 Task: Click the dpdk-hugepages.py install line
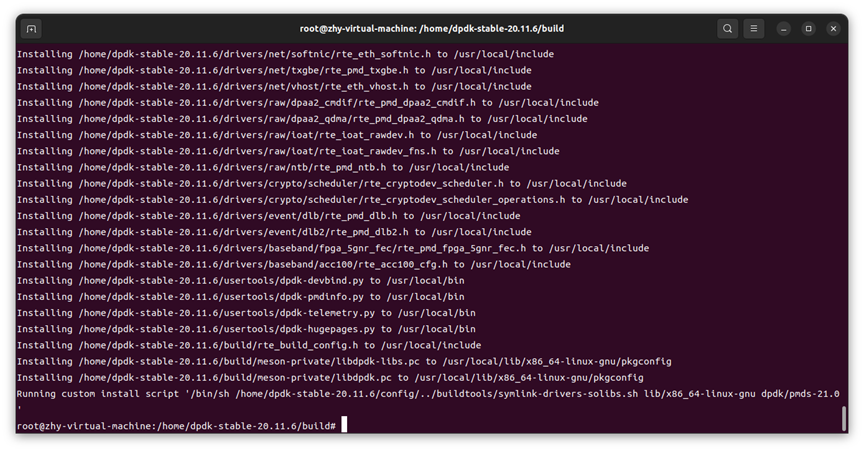pyautogui.click(x=245, y=329)
